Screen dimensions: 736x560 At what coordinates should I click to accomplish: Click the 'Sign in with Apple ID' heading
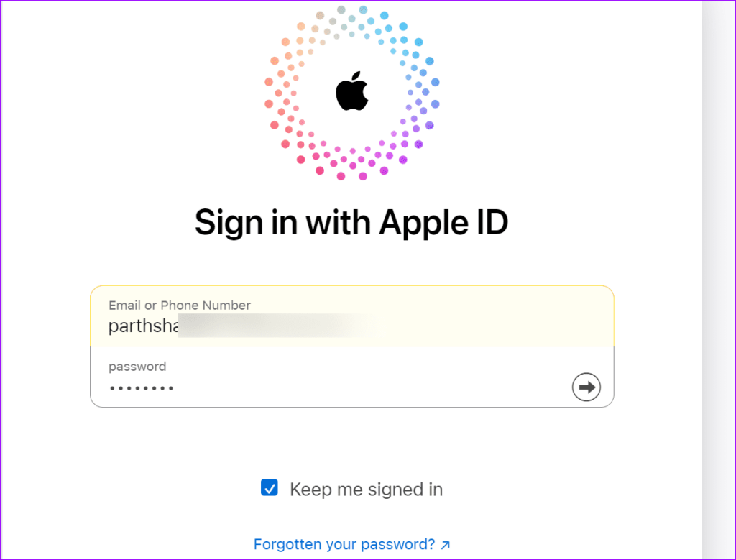(x=351, y=222)
